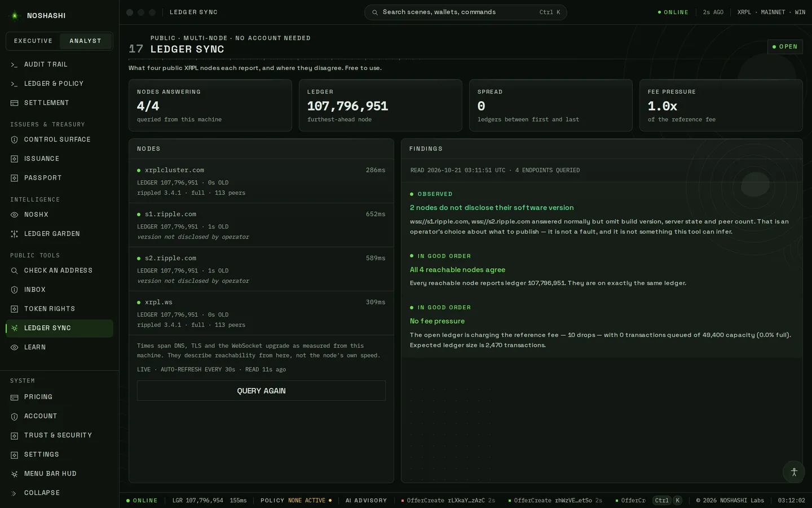Click OfferCreate rhWzVE…etSo ticker entry
The height and width of the screenshot is (508, 812).
555,501
